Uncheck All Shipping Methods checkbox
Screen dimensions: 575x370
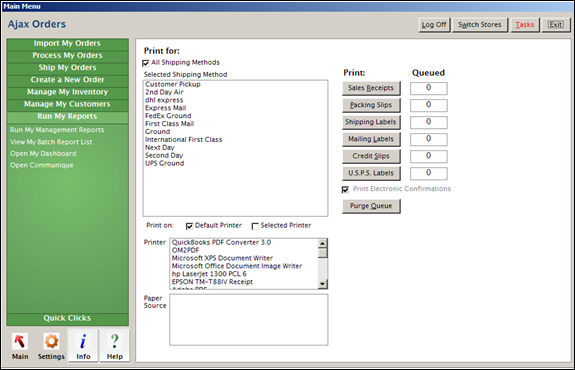[x=146, y=63]
